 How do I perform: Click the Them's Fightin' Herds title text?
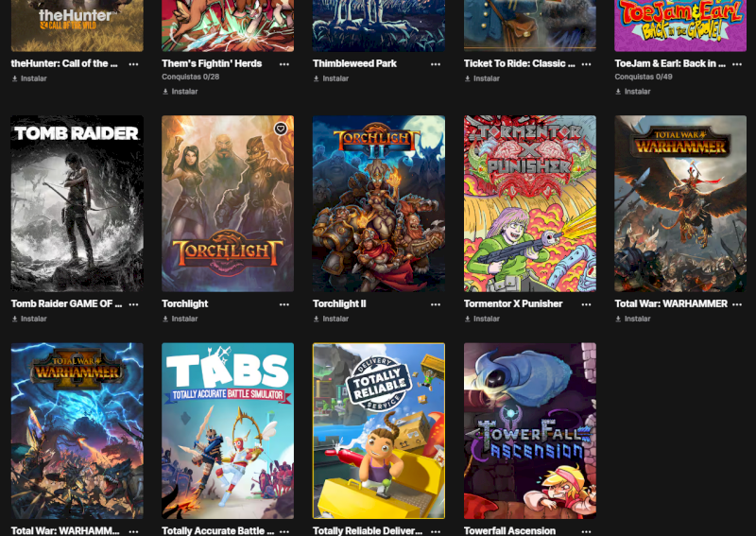[x=212, y=63]
